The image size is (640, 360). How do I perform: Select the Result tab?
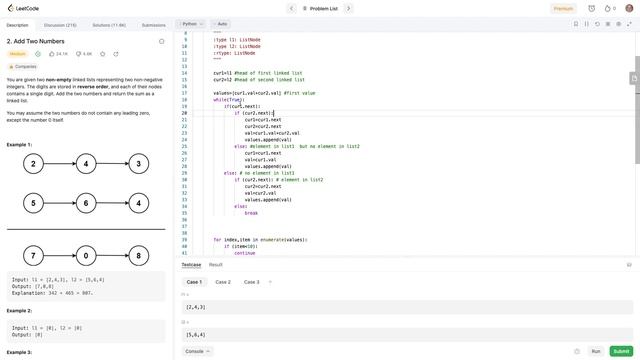216,265
